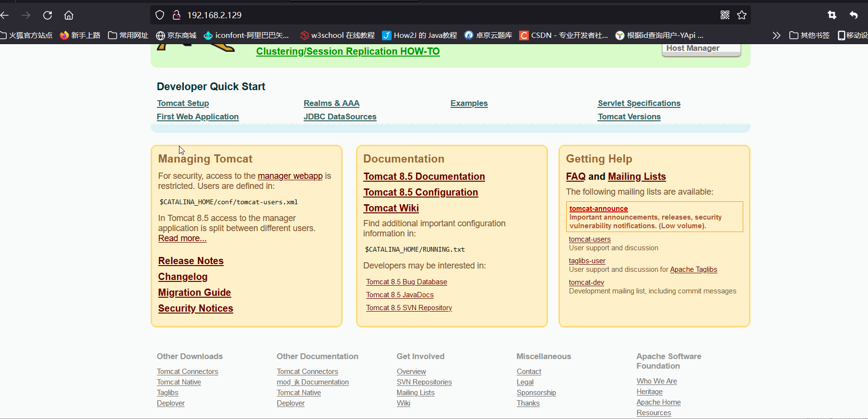868x419 pixels.
Task: Open Mailing Lists heading link
Action: (x=637, y=176)
